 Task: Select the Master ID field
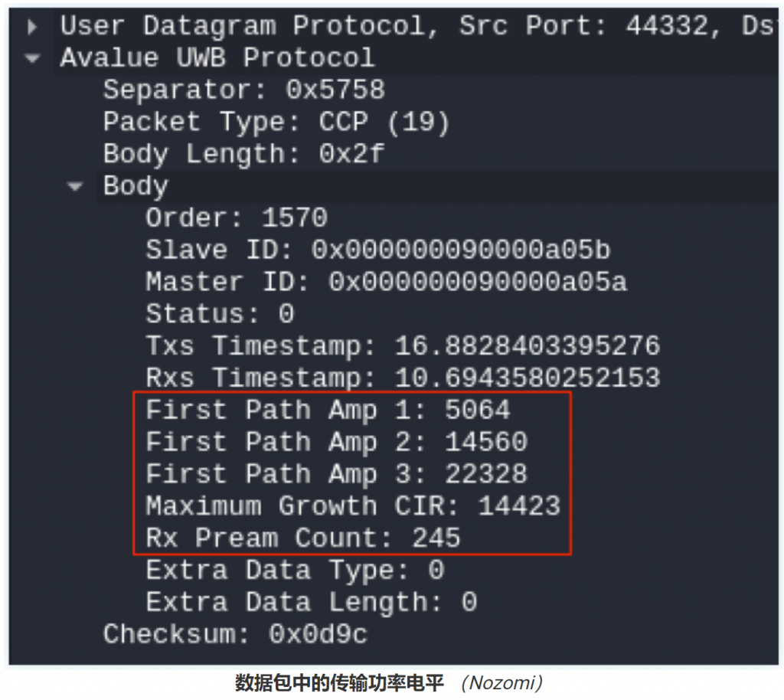(386, 282)
